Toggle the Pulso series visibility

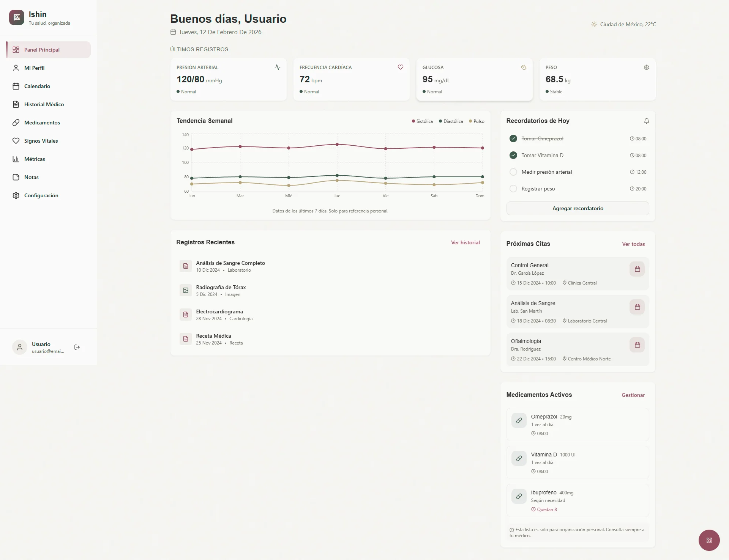pyautogui.click(x=477, y=121)
